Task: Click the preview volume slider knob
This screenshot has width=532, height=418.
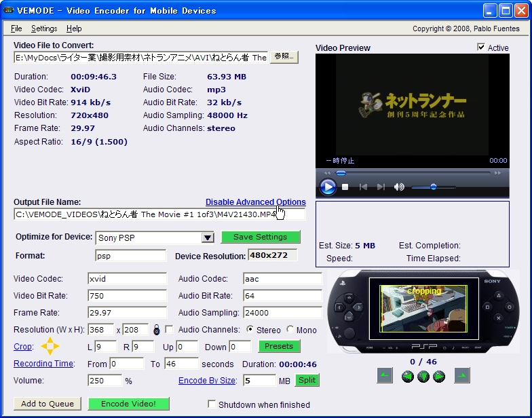Action: pyautogui.click(x=433, y=187)
